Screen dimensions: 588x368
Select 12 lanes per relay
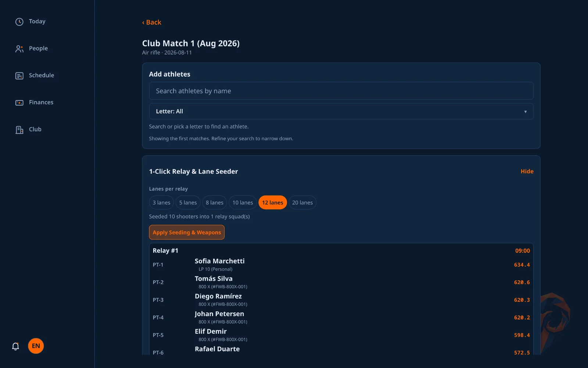coord(273,202)
